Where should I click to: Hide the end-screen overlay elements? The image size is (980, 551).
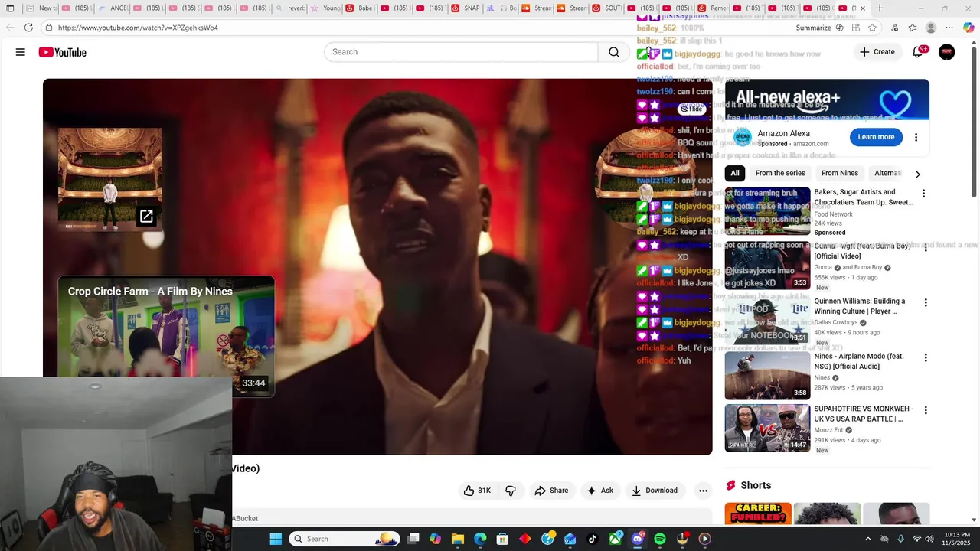[691, 109]
